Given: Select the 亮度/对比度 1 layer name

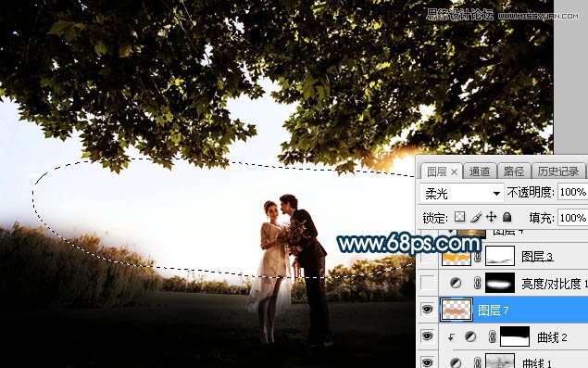Looking at the screenshot, I should (555, 283).
